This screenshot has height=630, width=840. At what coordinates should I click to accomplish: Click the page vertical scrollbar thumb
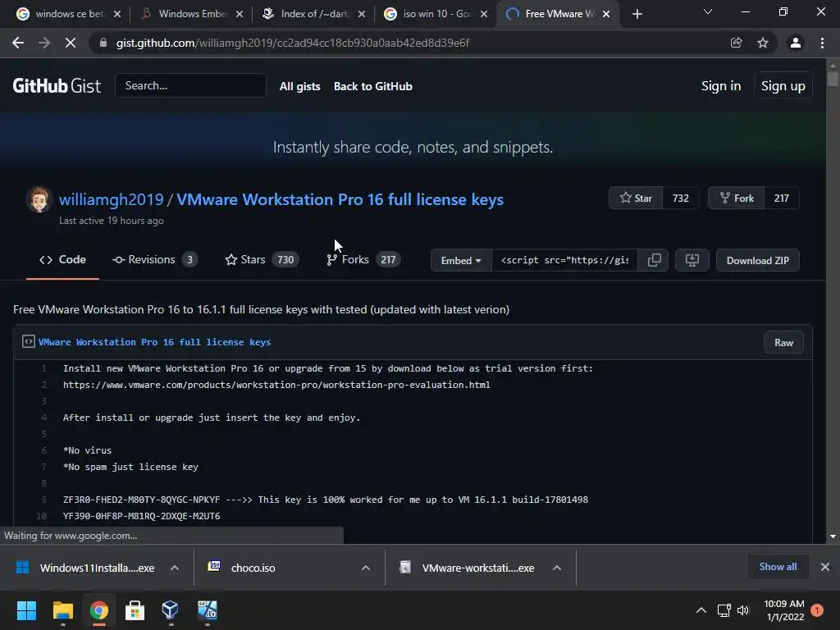(833, 79)
